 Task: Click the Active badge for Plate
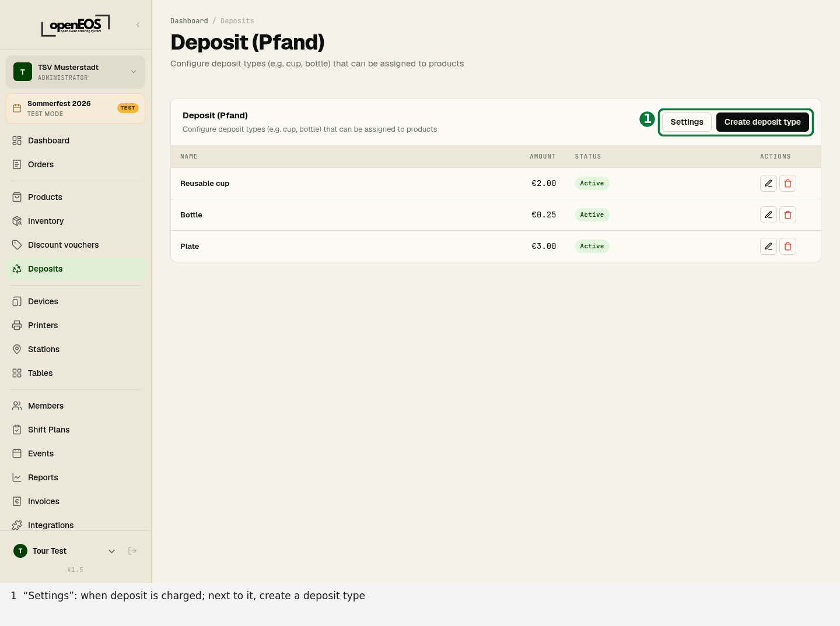592,247
